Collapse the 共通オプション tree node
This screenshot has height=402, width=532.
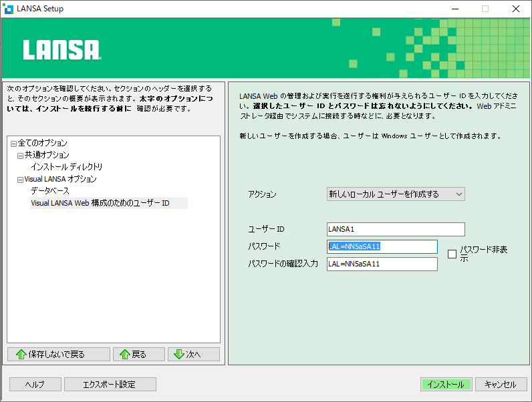point(20,156)
